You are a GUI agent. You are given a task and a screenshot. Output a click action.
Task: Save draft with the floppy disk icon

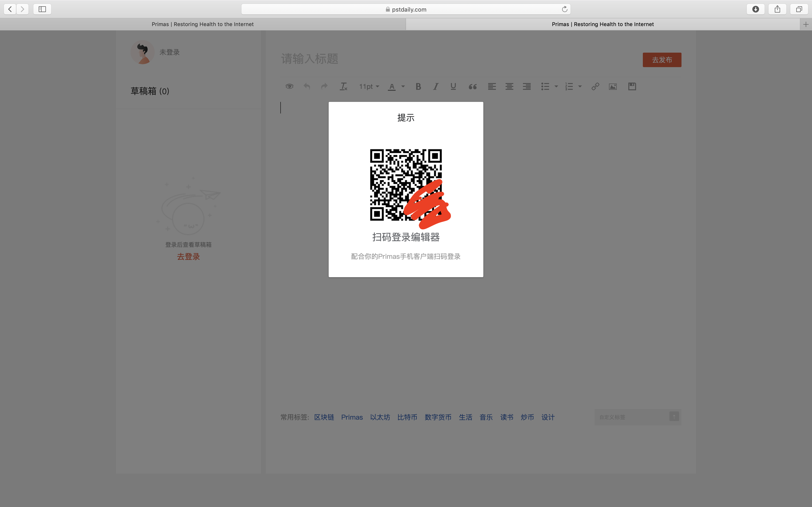pyautogui.click(x=632, y=86)
